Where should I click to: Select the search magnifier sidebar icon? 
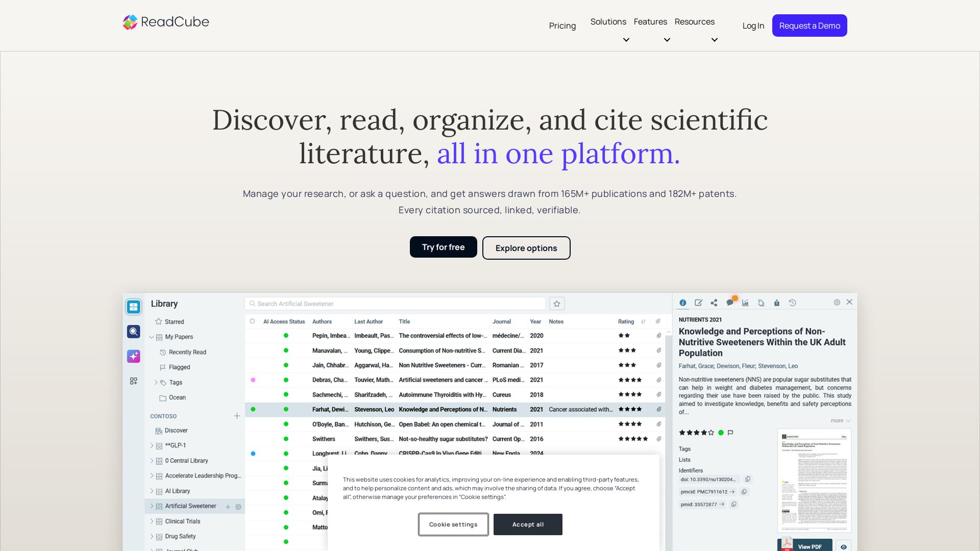[134, 332]
